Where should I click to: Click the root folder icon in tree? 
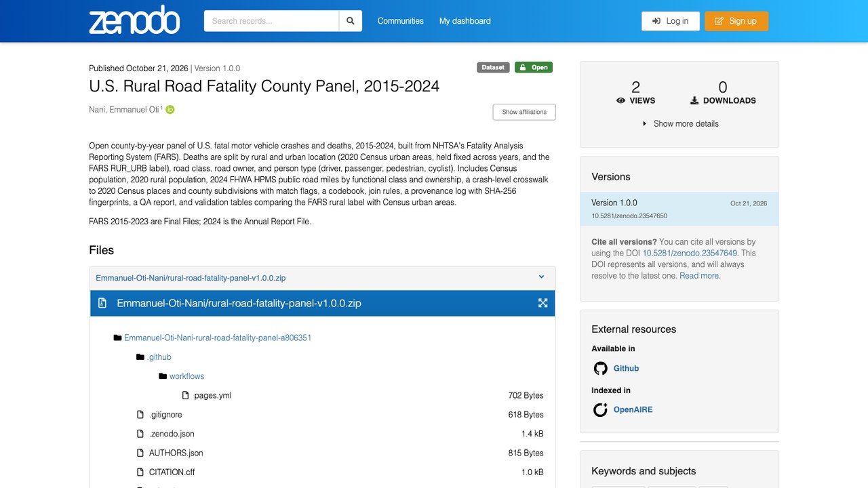pyautogui.click(x=118, y=338)
